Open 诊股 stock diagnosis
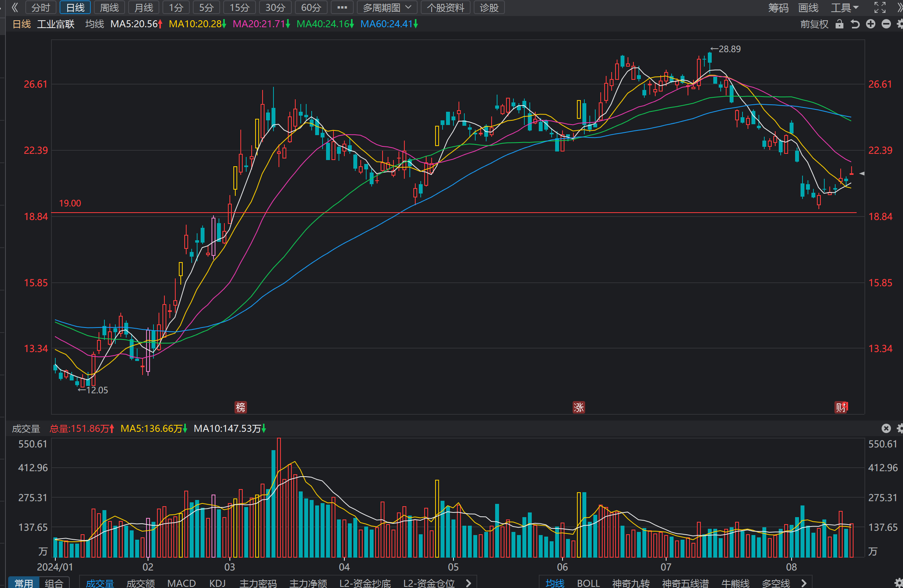 [489, 7]
